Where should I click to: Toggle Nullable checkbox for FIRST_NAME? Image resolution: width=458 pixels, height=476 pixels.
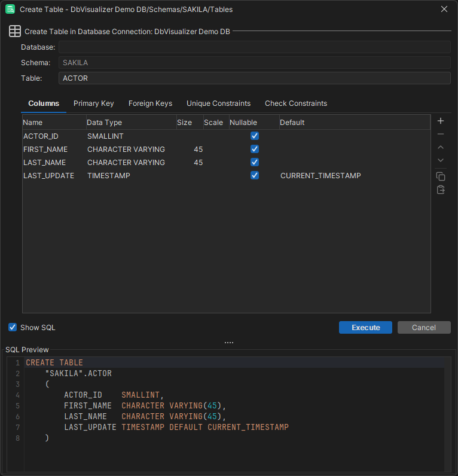[255, 149]
